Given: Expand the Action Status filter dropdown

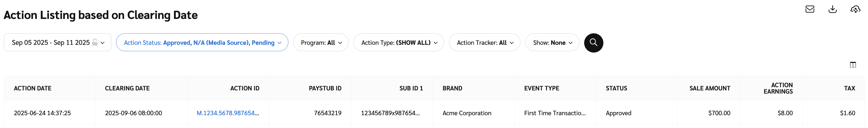Looking at the screenshot, I should click(x=202, y=42).
